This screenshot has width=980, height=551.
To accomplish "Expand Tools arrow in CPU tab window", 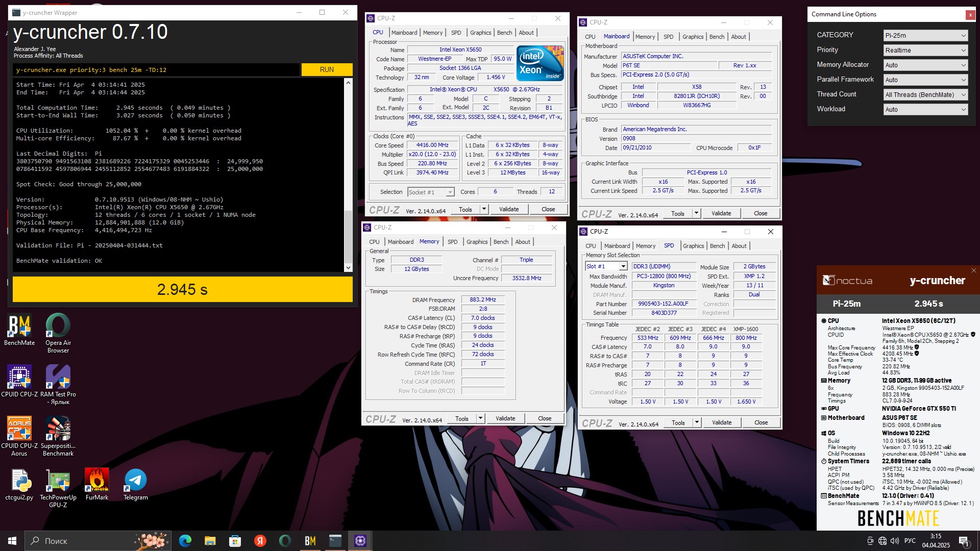I will click(484, 209).
